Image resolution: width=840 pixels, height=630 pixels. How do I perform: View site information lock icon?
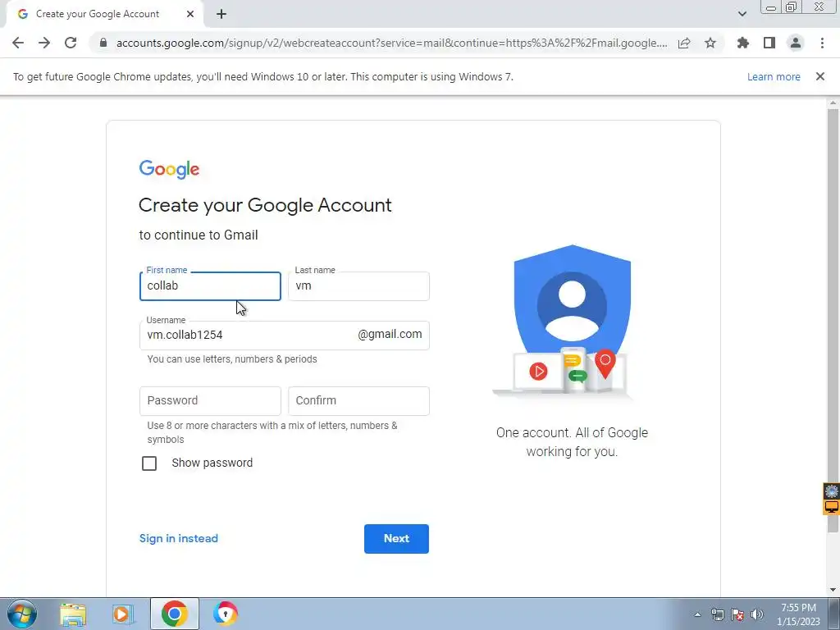click(103, 43)
